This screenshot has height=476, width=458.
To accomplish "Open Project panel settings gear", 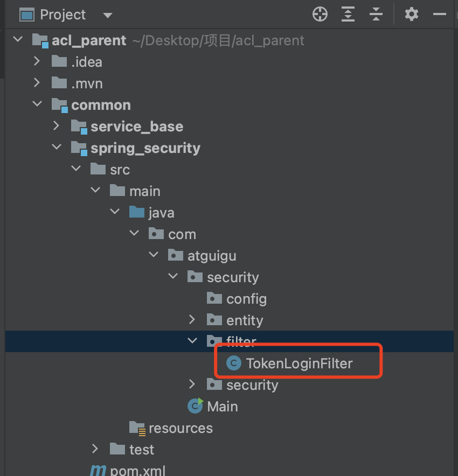I will 412,15.
